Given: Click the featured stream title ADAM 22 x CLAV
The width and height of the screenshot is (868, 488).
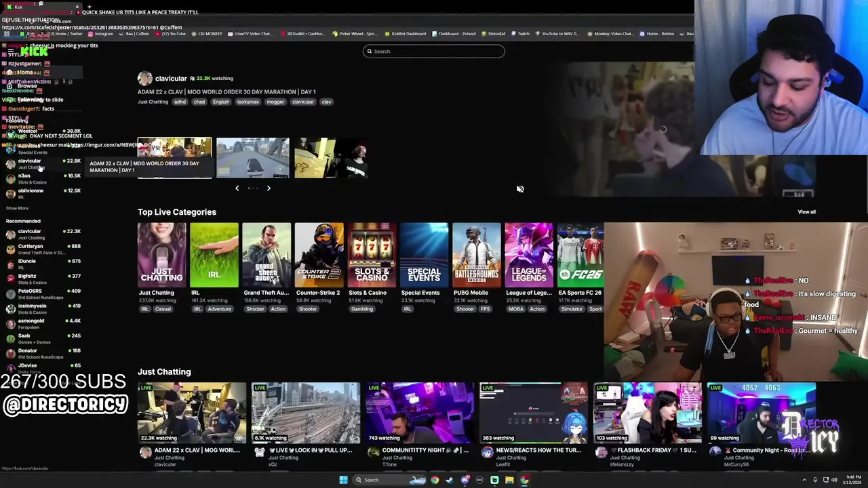Looking at the screenshot, I should pos(226,91).
